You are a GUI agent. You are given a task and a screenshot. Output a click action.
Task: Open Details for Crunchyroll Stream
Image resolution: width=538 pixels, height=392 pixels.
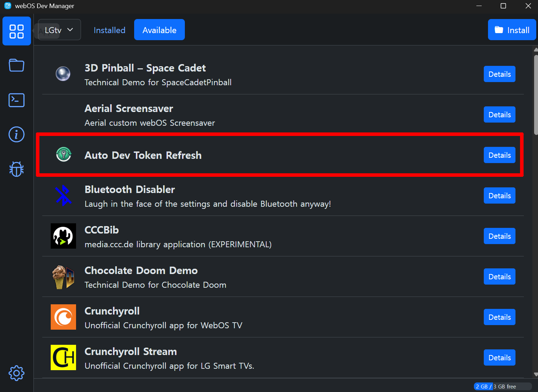(x=500, y=357)
